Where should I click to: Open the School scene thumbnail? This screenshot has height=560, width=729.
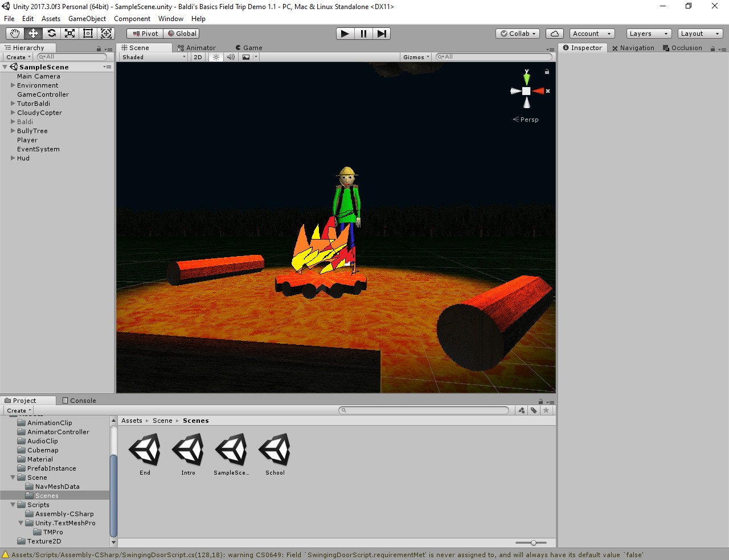275,450
